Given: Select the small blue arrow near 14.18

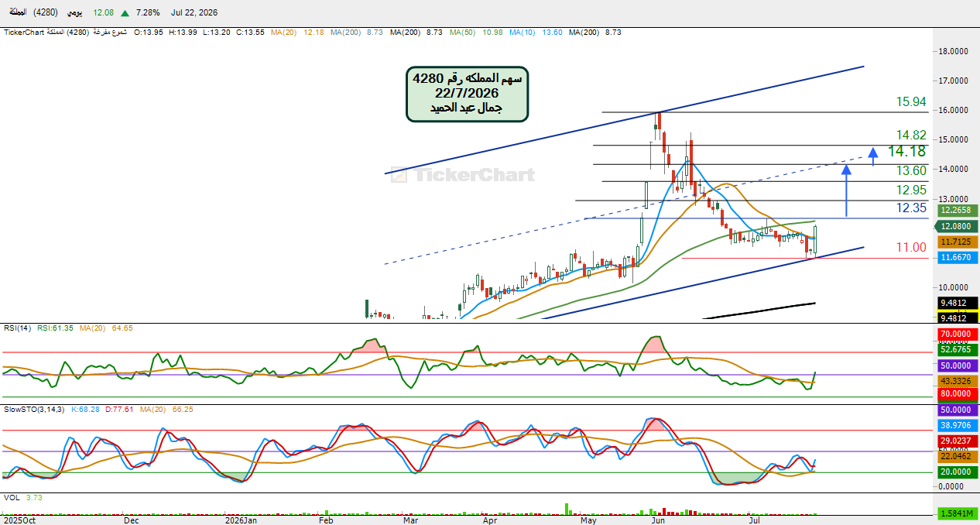Looking at the screenshot, I should click(873, 156).
